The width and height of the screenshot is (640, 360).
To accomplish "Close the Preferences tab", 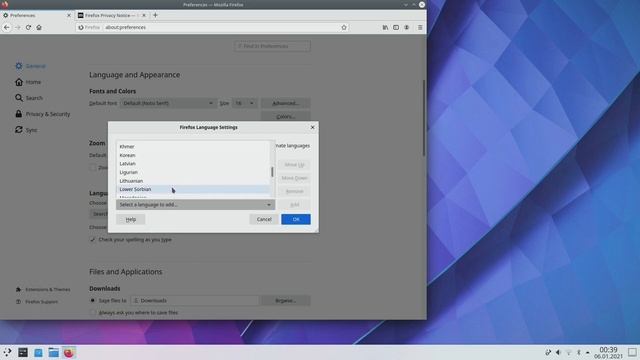I will (x=69, y=15).
